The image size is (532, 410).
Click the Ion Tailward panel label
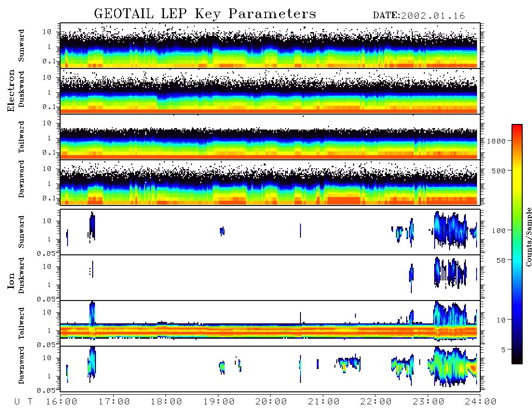21,323
